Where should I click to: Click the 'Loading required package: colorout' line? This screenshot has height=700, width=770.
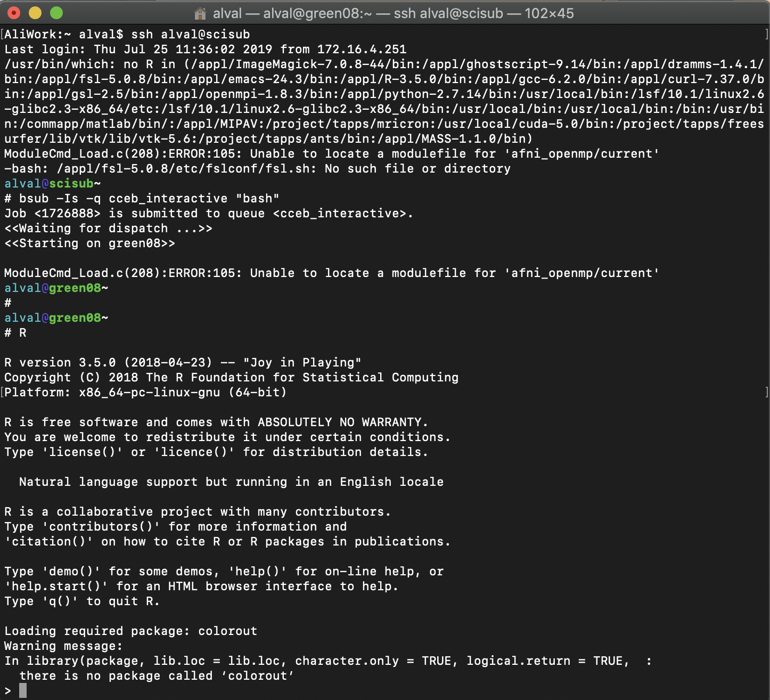coord(130,631)
